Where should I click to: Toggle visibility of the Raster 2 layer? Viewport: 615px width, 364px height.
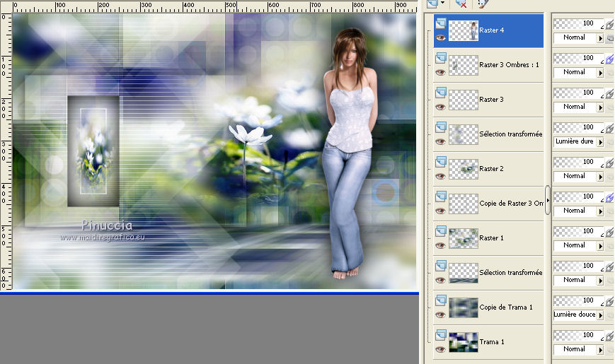point(440,176)
